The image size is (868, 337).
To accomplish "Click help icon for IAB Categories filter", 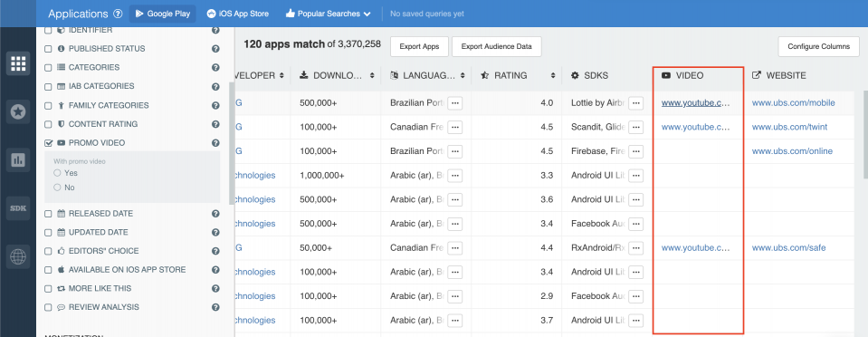I will pos(216,86).
